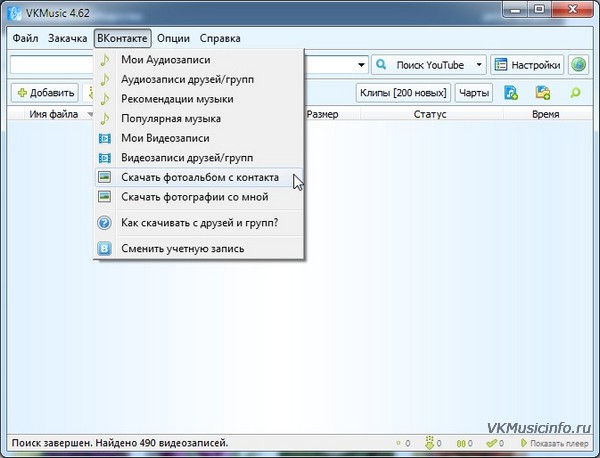Open Мои Видеозаписи entry
The image size is (600, 458).
point(199,138)
